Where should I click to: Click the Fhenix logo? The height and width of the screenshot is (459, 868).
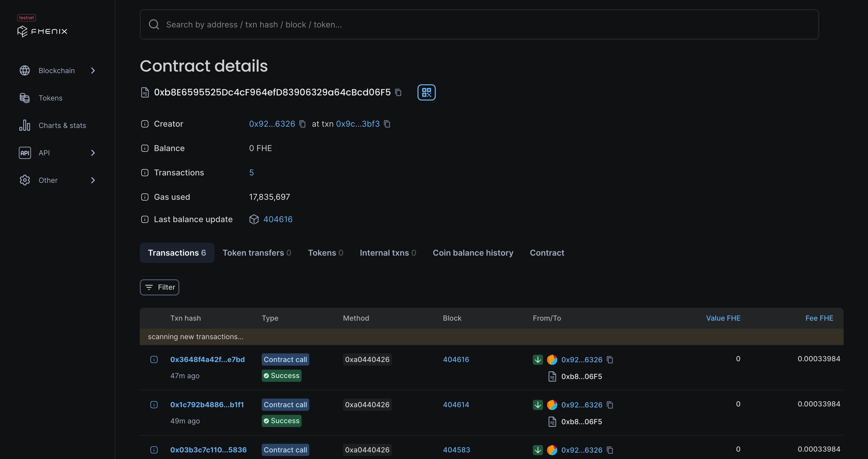coord(42,31)
